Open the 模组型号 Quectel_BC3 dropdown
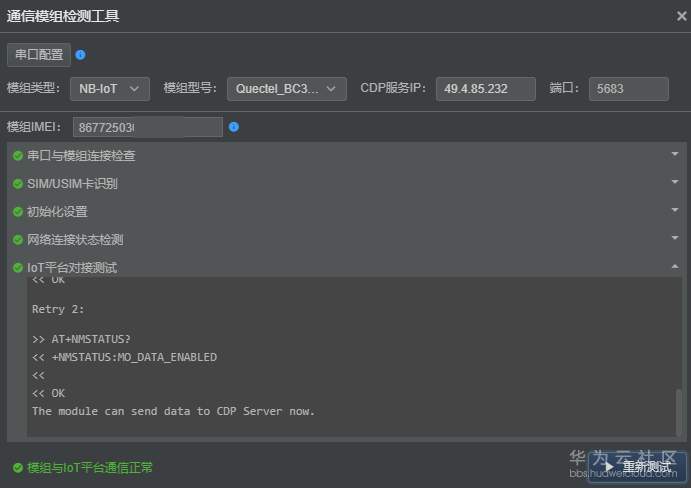 [286, 89]
